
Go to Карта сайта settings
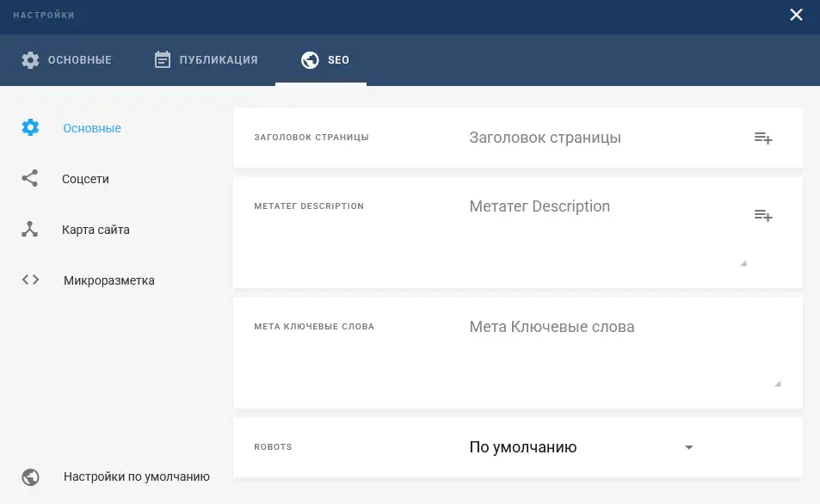pos(96,230)
